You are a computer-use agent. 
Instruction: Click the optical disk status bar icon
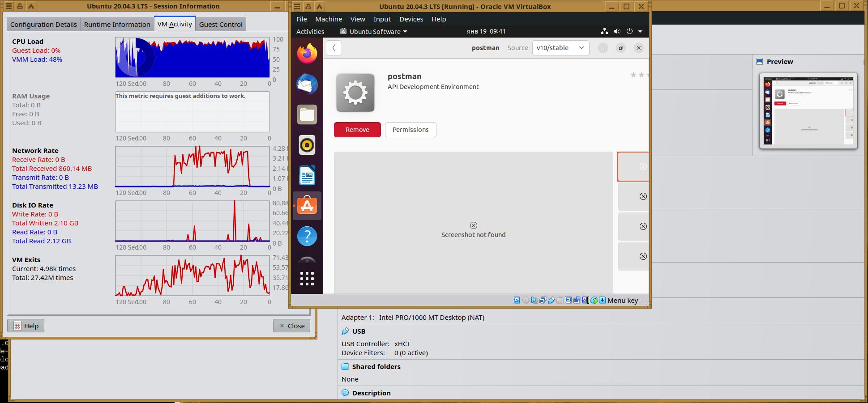coord(526,300)
